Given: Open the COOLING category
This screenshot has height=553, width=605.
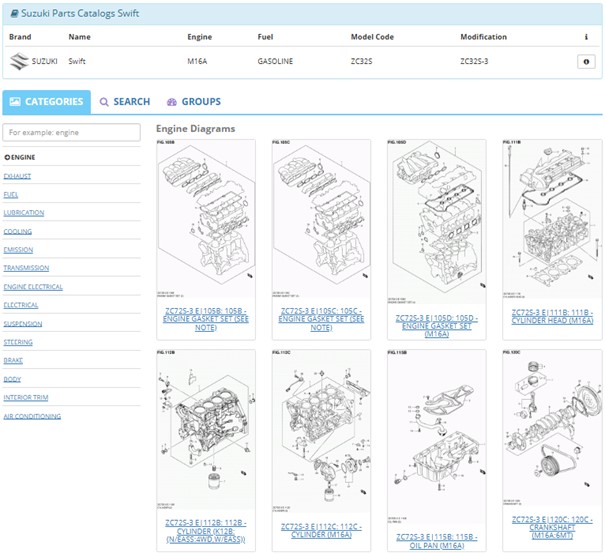Looking at the screenshot, I should 18,232.
